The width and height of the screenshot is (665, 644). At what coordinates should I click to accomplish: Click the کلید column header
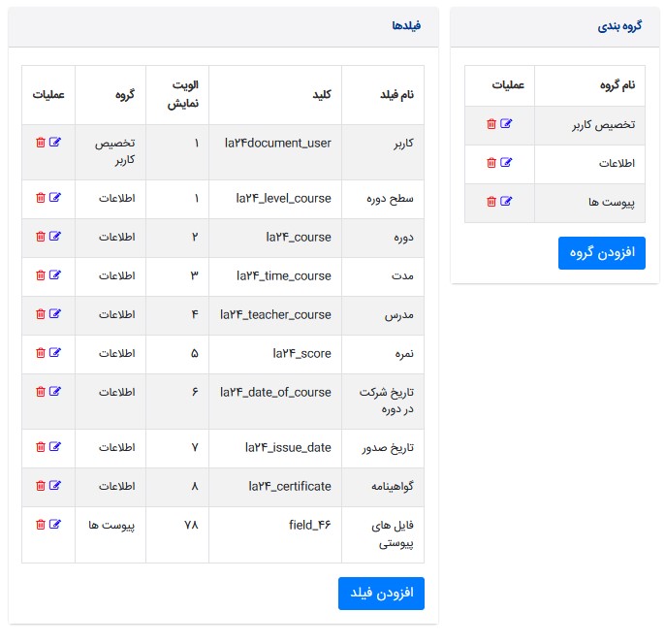coord(320,95)
